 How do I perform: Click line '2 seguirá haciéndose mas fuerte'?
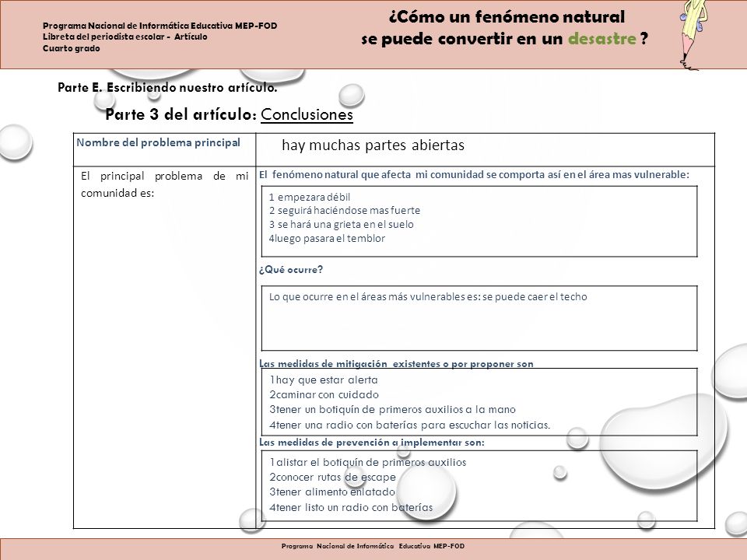point(345,211)
